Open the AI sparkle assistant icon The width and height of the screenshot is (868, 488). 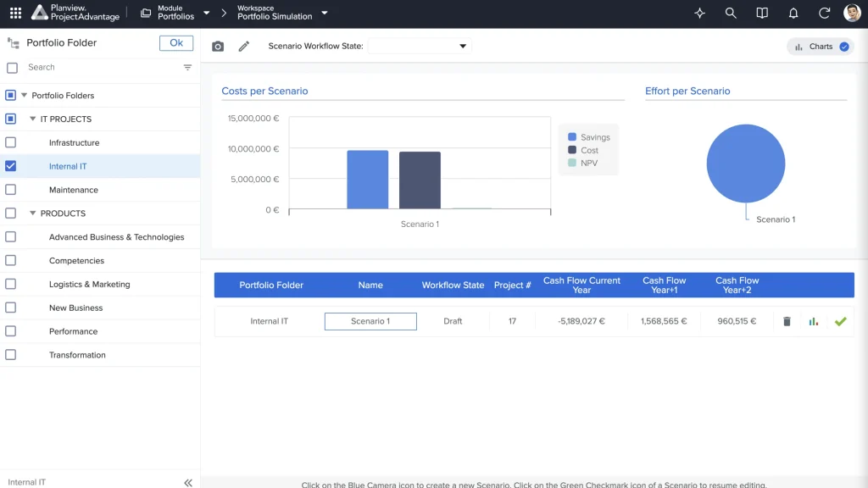click(699, 14)
